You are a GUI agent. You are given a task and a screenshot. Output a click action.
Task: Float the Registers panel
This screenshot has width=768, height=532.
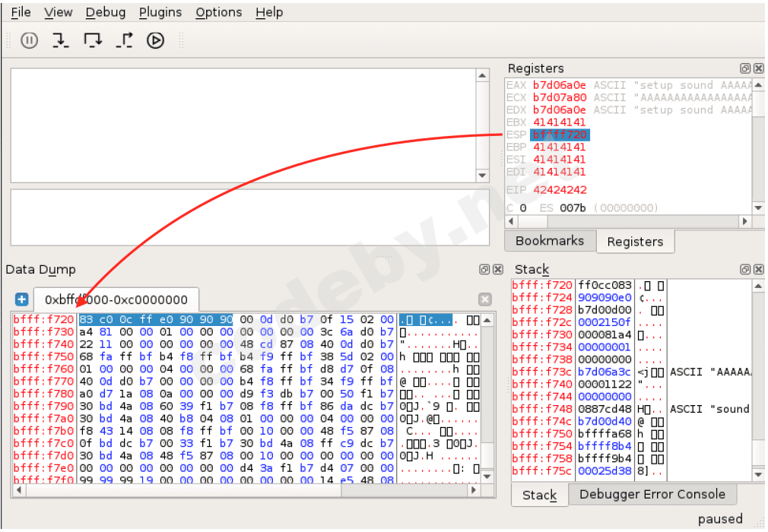(745, 68)
